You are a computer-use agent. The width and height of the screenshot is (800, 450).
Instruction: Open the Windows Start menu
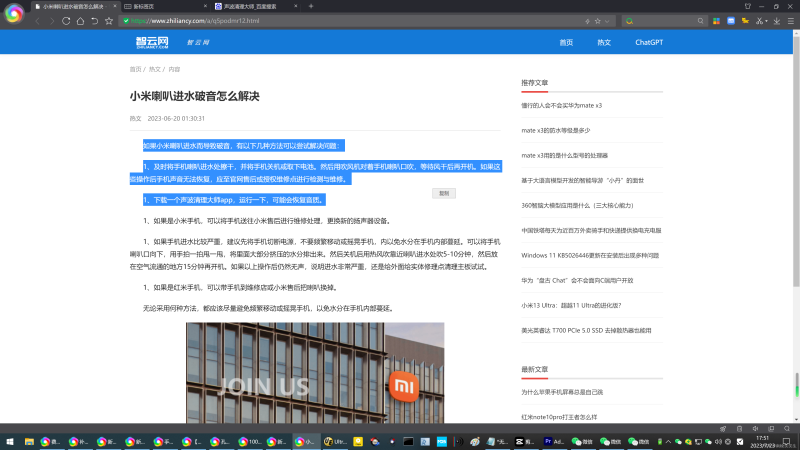10,442
